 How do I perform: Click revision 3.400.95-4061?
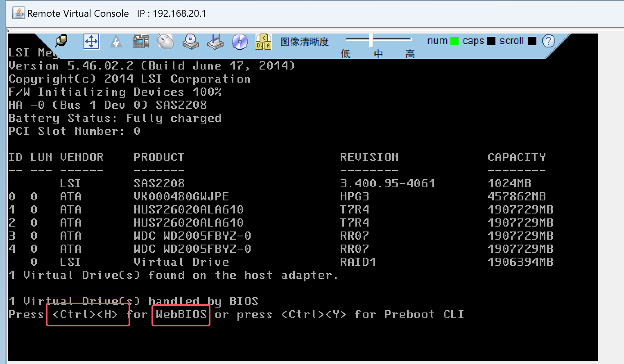(x=387, y=184)
